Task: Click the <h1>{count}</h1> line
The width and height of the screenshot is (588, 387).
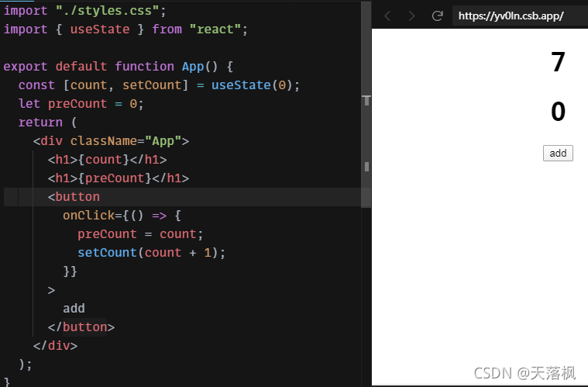Action: (x=107, y=160)
